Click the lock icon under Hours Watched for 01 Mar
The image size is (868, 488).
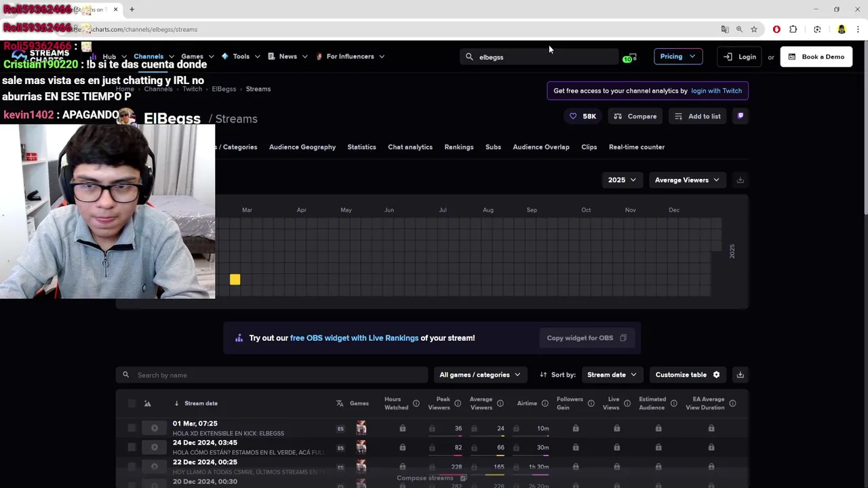tap(403, 428)
